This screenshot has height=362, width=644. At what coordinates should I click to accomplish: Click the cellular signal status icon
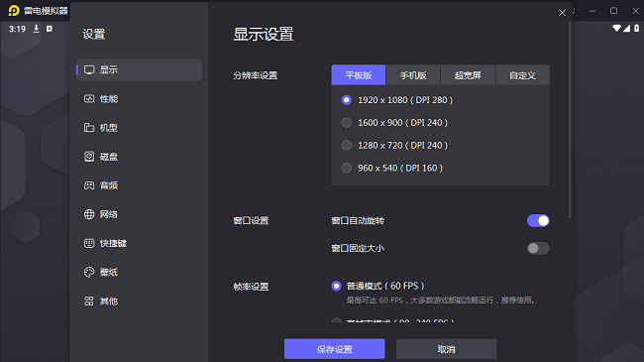[x=627, y=28]
